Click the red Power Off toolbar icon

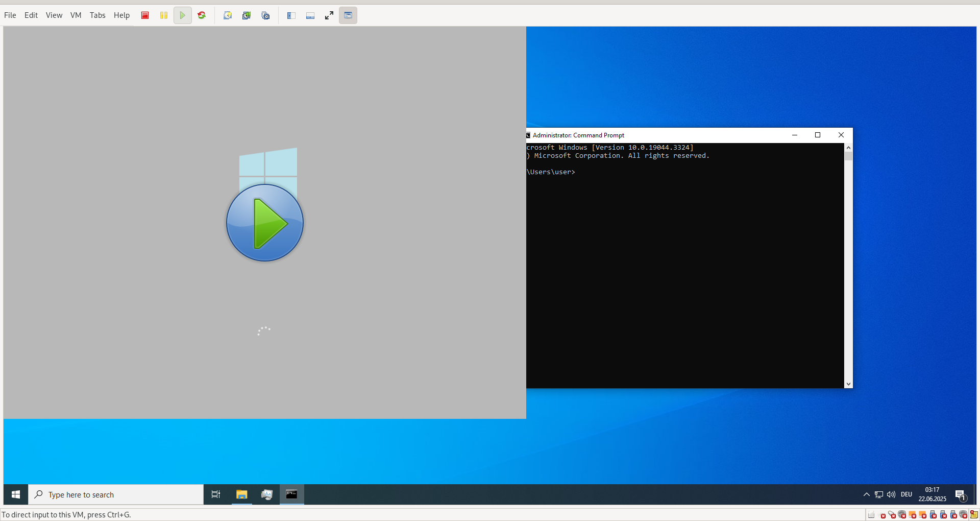click(x=145, y=15)
